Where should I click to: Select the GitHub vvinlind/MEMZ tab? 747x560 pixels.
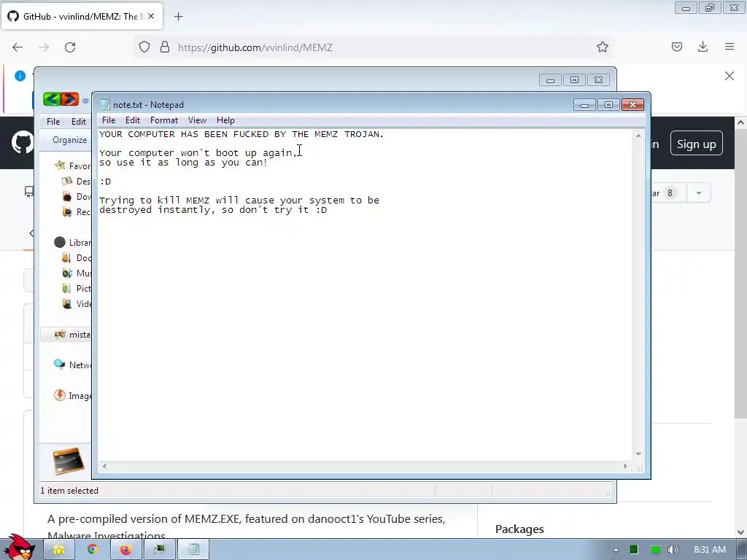click(82, 17)
